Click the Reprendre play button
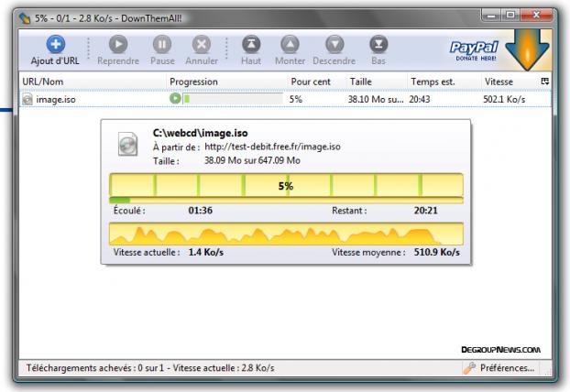The width and height of the screenshot is (570, 392). [x=118, y=44]
